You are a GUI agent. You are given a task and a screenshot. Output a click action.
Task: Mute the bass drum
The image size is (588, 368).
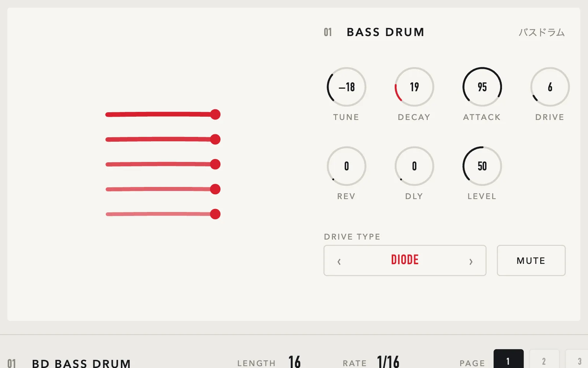click(x=531, y=261)
